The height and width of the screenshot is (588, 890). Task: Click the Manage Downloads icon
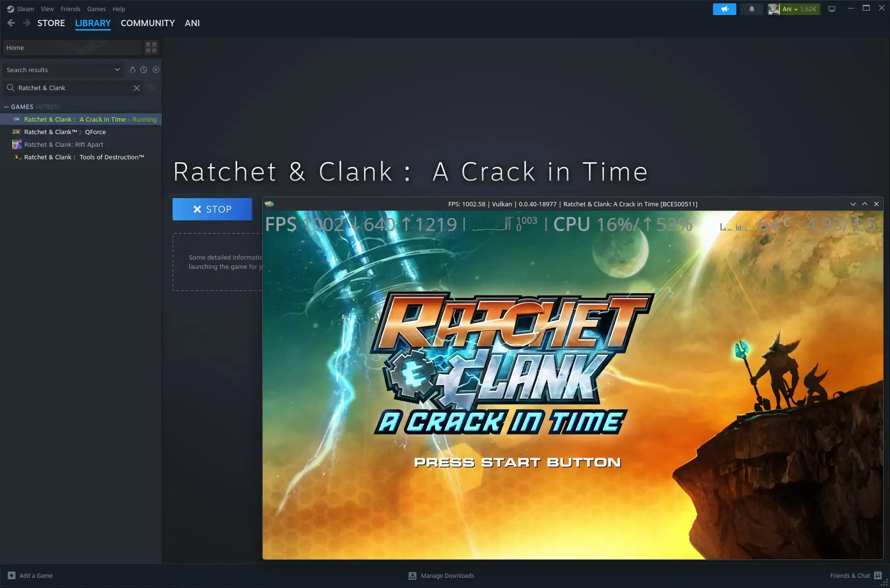413,575
